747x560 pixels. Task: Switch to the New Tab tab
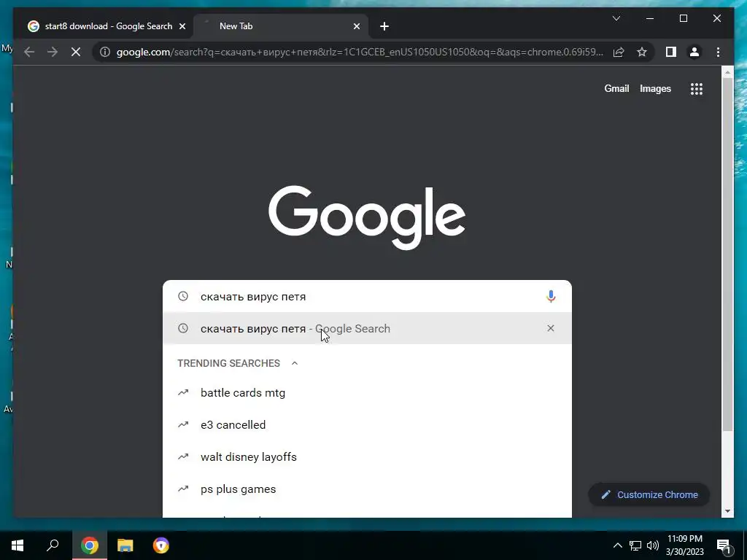(x=281, y=27)
